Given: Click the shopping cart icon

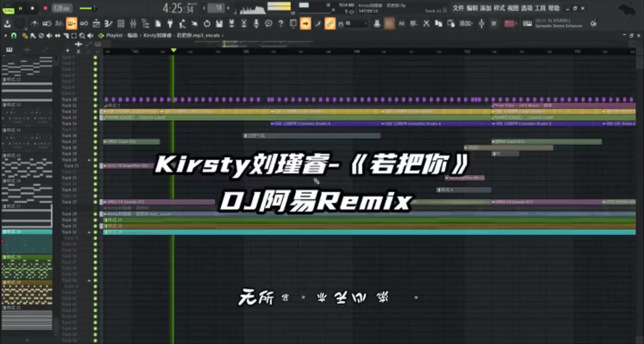Looking at the screenshot, I should pos(494,23).
